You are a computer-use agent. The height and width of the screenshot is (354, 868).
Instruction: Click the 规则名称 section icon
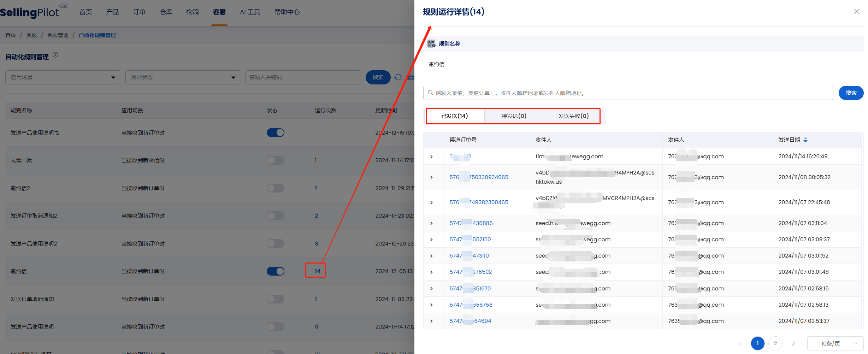[x=431, y=44]
